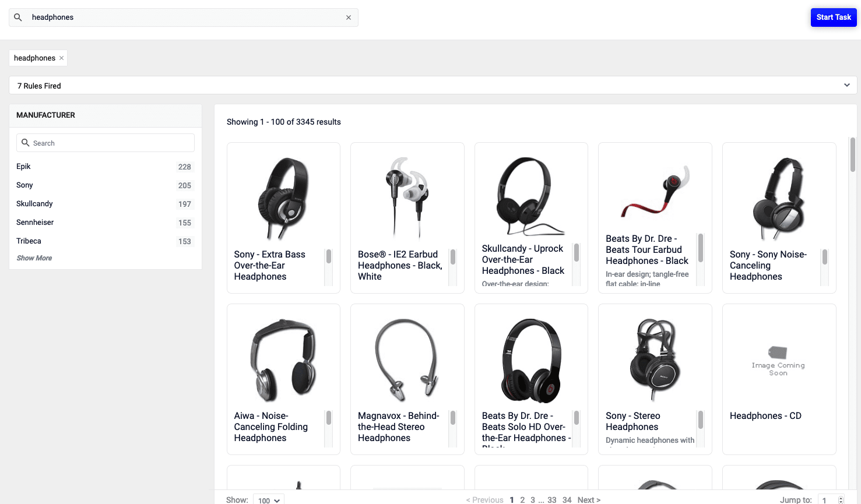Open Aiwa Noise-Canceling Folding headphones image
The height and width of the screenshot is (504, 861).
pos(283,360)
